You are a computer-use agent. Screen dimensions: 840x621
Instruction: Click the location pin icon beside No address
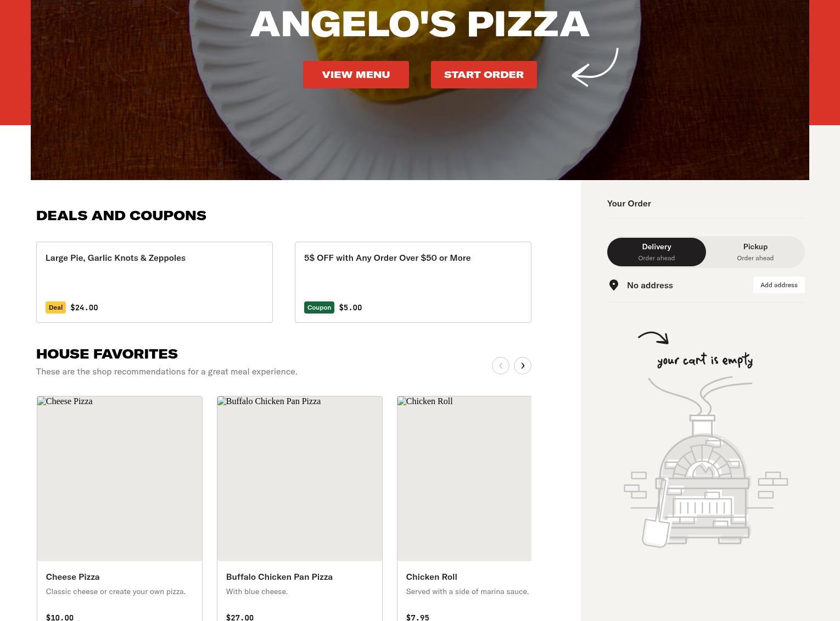(x=614, y=285)
